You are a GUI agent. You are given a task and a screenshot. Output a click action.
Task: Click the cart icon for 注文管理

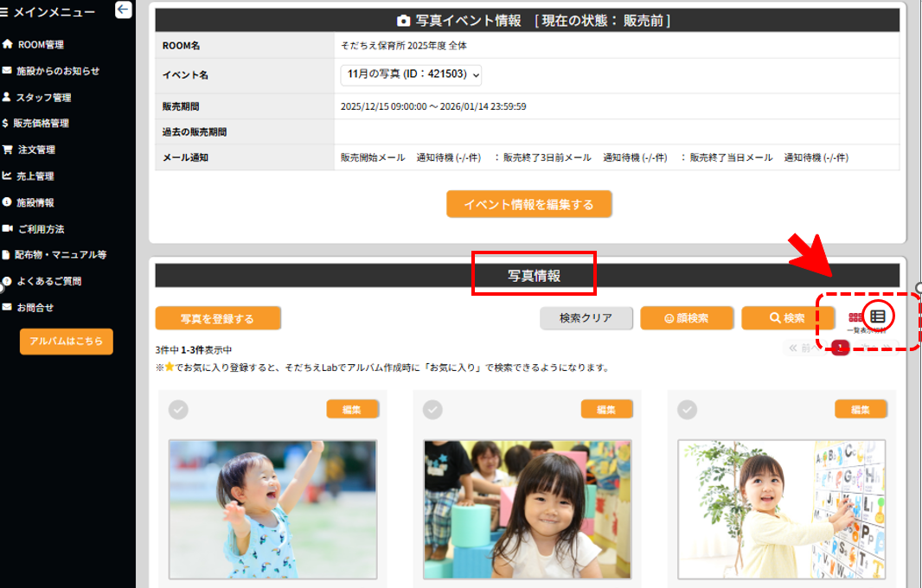click(7, 150)
